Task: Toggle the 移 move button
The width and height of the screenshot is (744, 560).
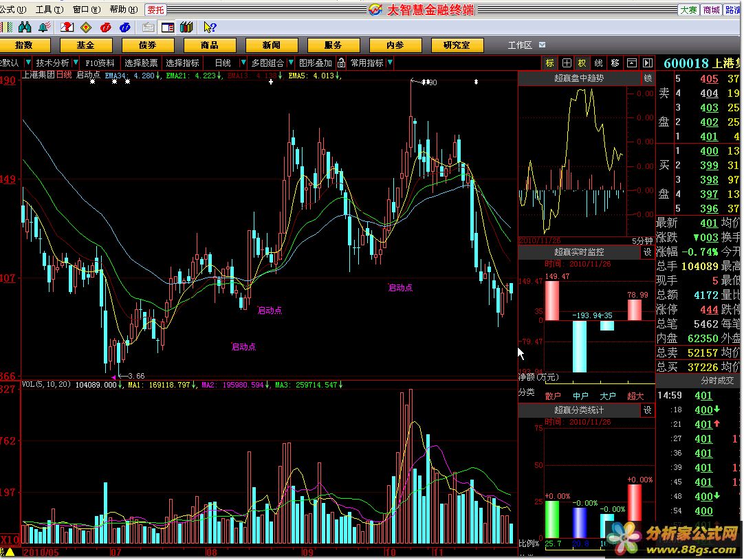Action: [x=615, y=63]
